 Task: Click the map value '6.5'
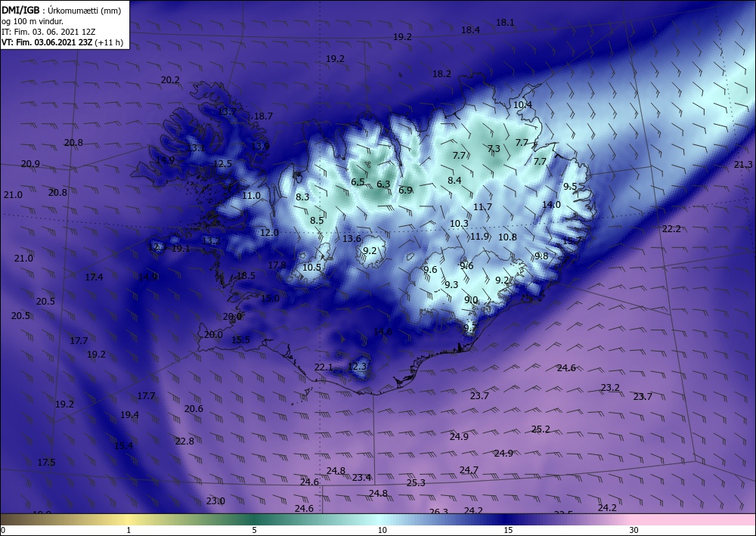click(x=358, y=182)
